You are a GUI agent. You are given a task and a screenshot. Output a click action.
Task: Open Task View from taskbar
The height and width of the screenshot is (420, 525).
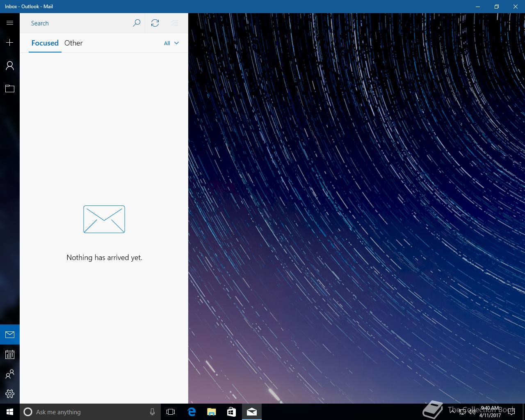point(171,412)
